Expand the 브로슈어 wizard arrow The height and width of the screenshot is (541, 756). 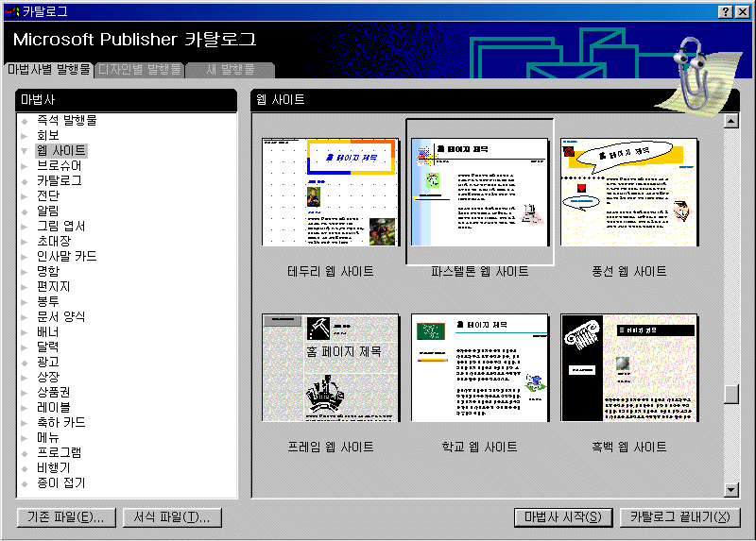tap(25, 166)
